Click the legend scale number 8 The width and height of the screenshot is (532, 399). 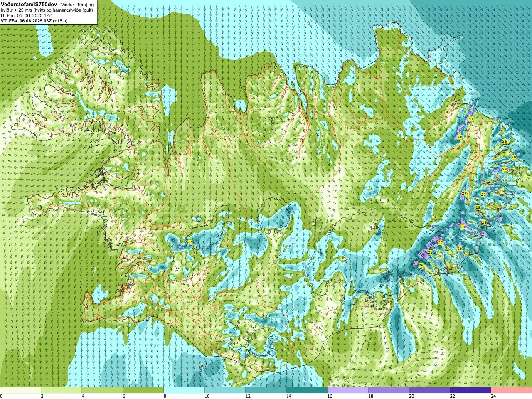[165, 396]
